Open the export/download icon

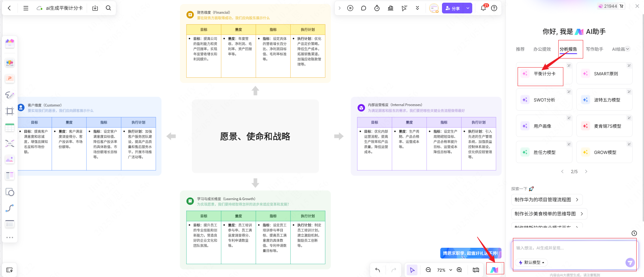[x=95, y=8]
